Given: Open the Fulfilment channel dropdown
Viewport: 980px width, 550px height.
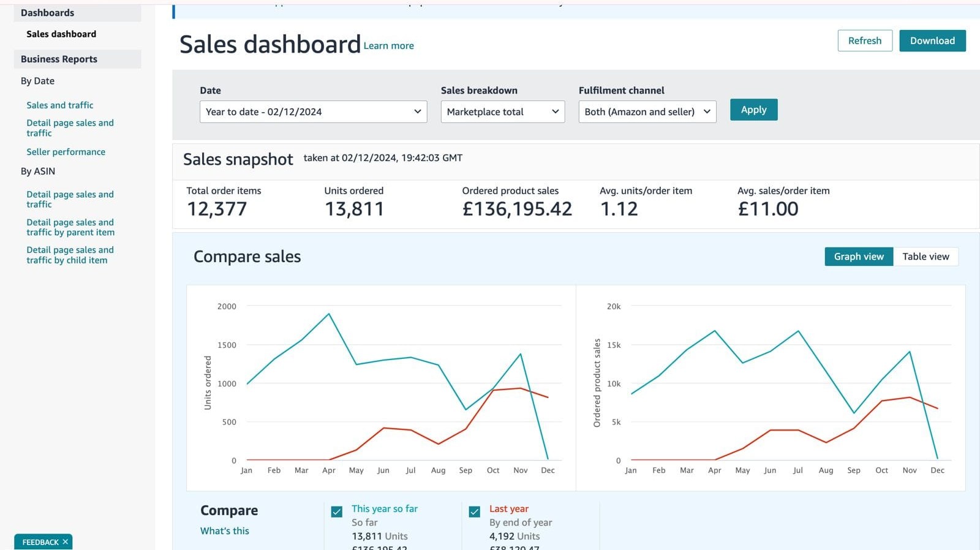Looking at the screenshot, I should (x=647, y=111).
